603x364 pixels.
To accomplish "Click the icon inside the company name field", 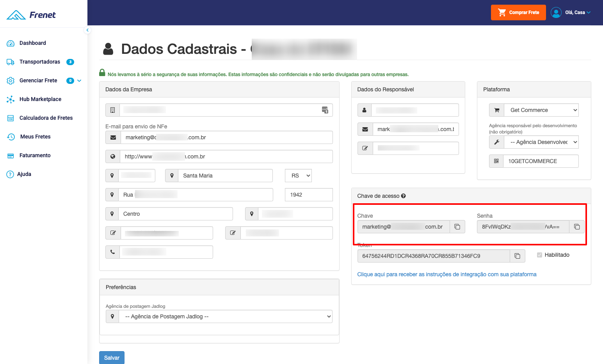I will click(x=325, y=110).
